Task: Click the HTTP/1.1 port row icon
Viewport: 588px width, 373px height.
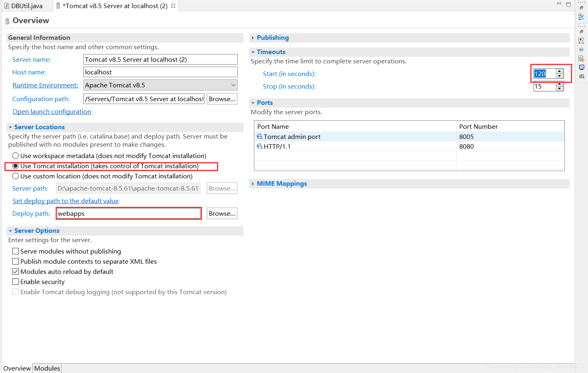Action: pyautogui.click(x=260, y=146)
